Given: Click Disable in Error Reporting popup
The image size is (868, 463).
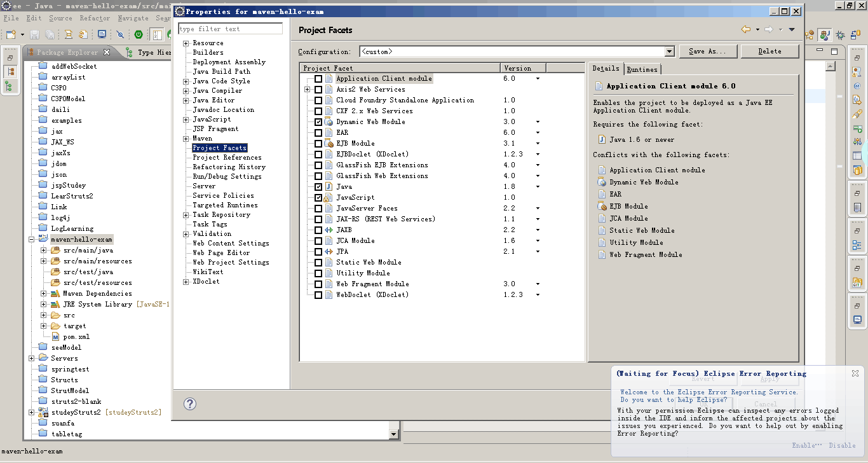Looking at the screenshot, I should [x=842, y=445].
